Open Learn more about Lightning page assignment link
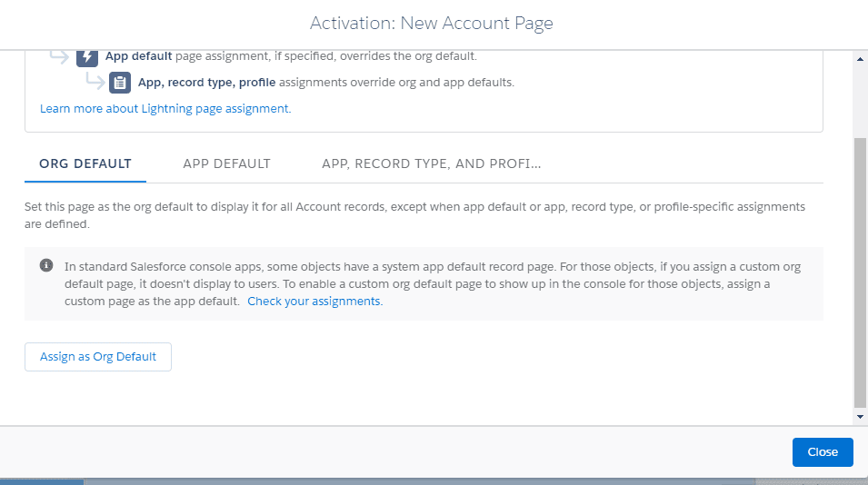 pos(165,108)
